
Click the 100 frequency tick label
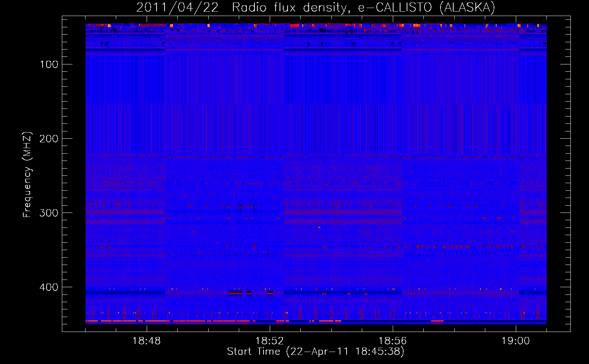(49, 64)
